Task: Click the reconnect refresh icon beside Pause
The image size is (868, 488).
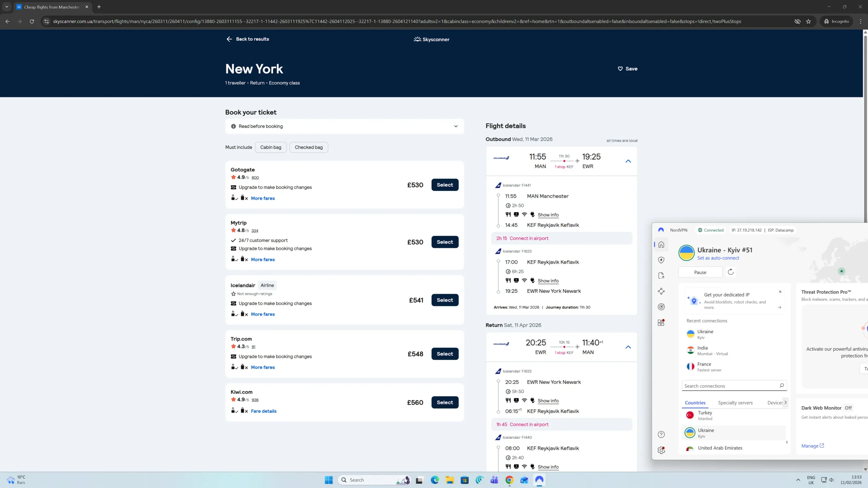Action: coord(731,272)
